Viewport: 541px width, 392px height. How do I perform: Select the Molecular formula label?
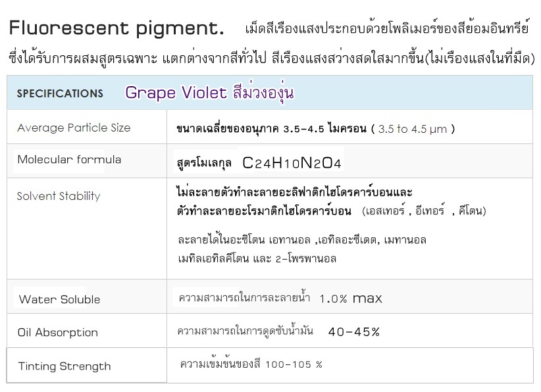(69, 160)
